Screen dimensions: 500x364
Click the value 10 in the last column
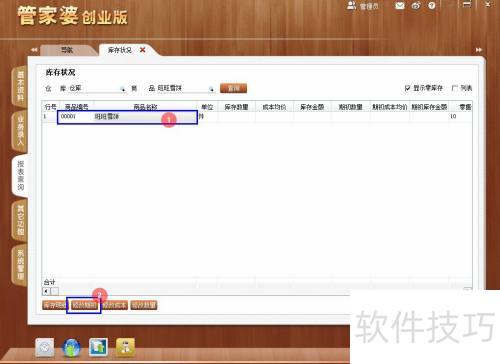pyautogui.click(x=453, y=117)
